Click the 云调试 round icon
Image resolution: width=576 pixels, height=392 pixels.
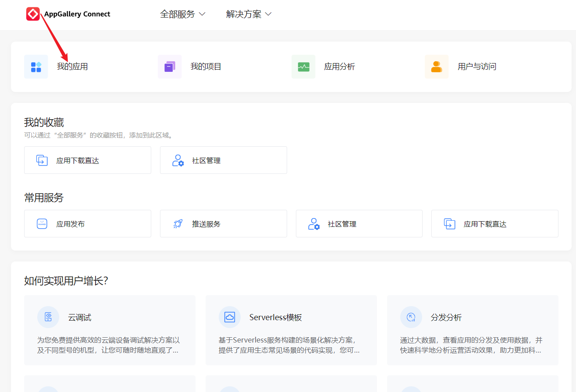[48, 317]
